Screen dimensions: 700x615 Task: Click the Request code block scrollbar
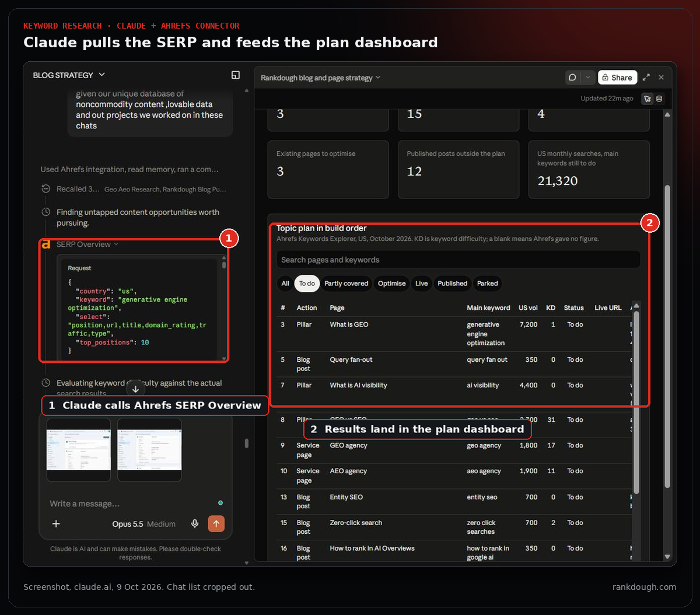click(x=224, y=265)
